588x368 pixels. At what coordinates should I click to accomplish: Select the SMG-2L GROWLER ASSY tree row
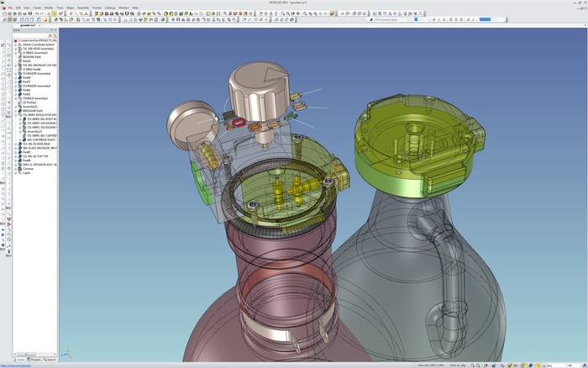[37, 165]
